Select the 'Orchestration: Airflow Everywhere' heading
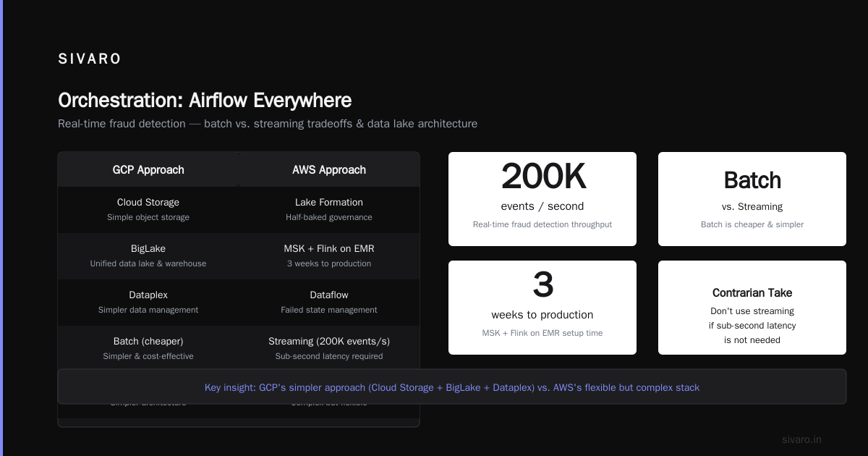 pos(205,100)
